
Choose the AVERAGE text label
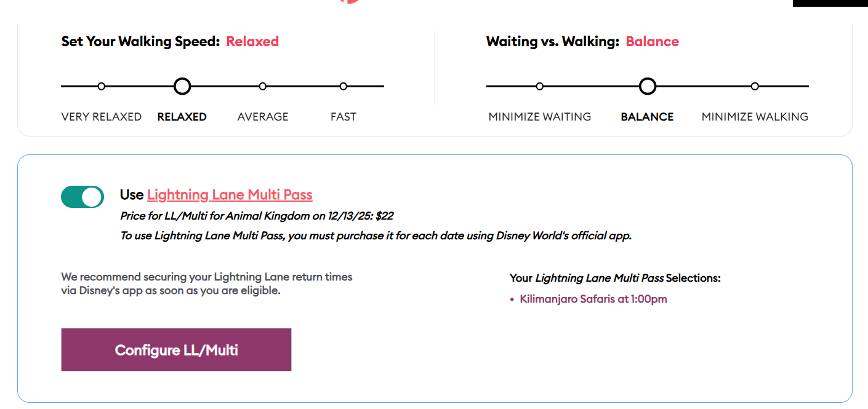[x=263, y=117]
